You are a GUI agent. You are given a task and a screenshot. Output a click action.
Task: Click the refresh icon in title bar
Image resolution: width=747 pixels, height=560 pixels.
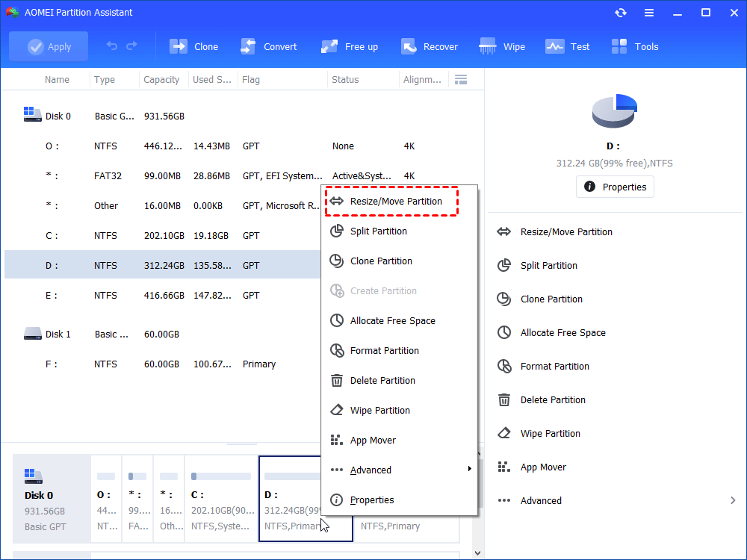point(621,13)
